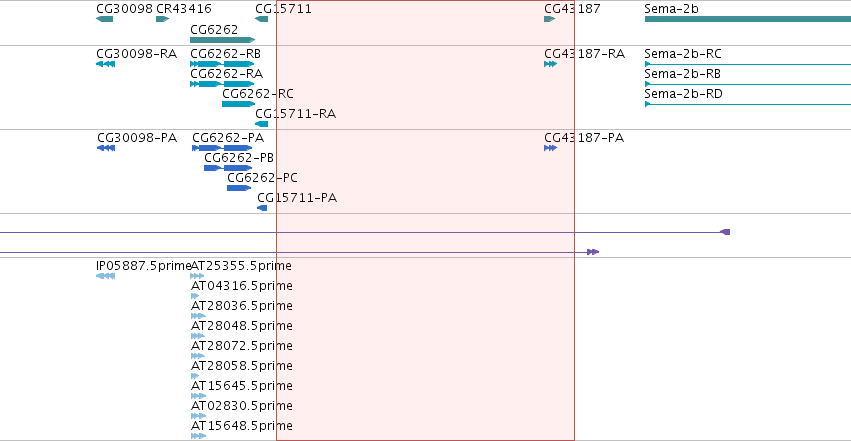Click the Sema-2b-RC transcript label
The image size is (851, 441).
pyautogui.click(x=683, y=54)
